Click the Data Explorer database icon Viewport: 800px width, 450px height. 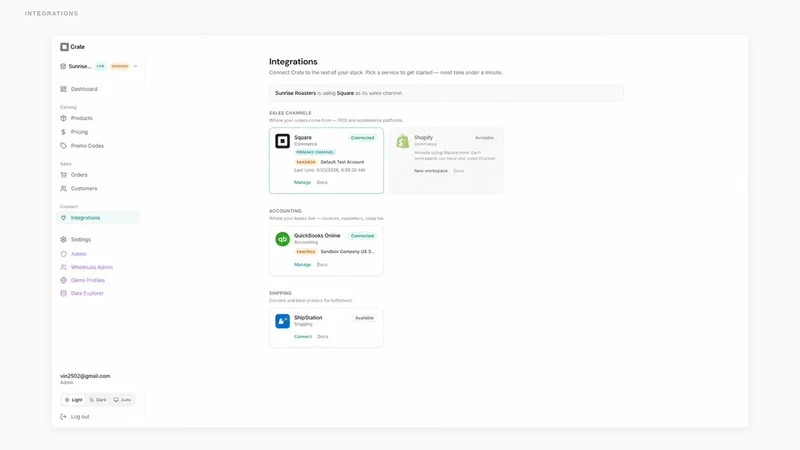tap(63, 293)
